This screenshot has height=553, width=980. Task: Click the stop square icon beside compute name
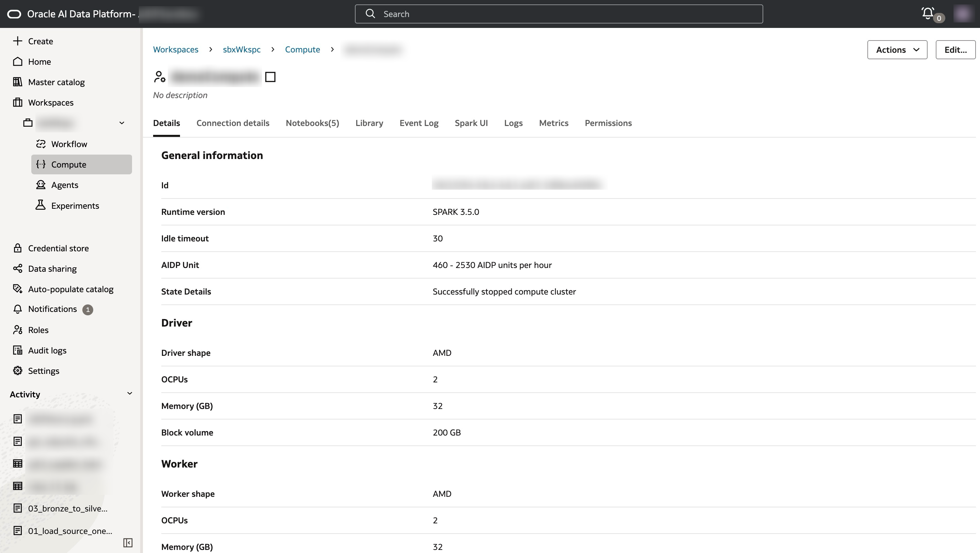point(270,77)
